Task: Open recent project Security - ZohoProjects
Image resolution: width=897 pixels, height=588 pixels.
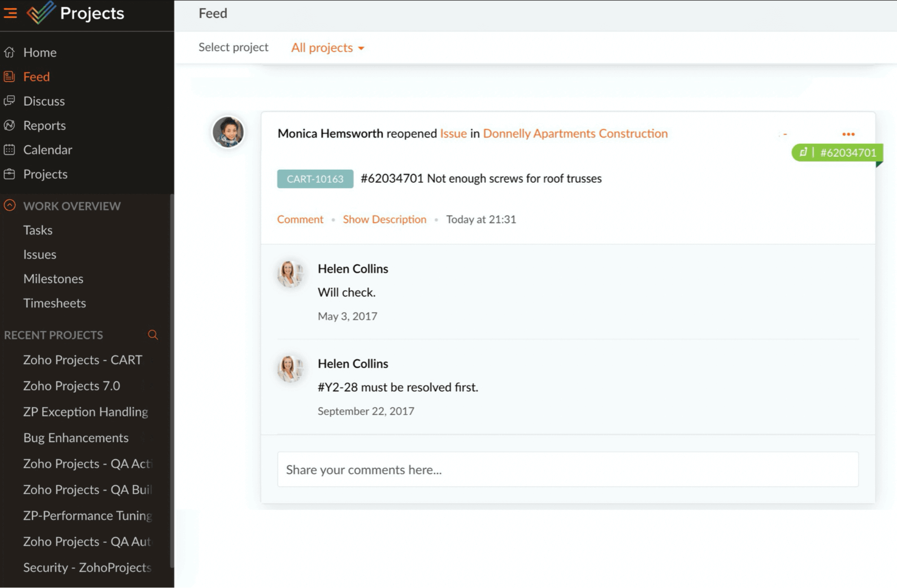Action: coord(88,568)
